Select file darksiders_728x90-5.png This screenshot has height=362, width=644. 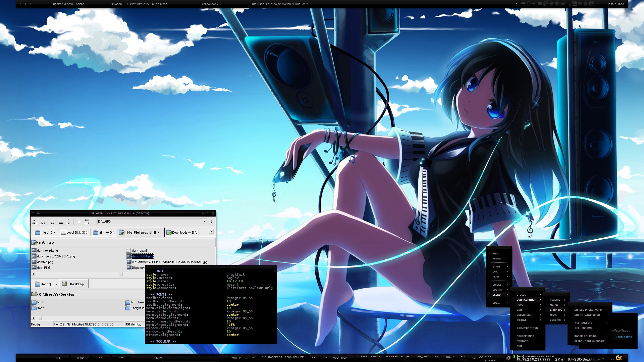click(x=53, y=256)
